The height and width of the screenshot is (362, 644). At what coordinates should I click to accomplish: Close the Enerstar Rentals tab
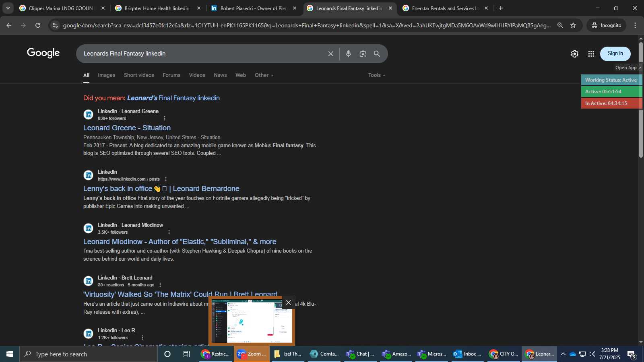tap(486, 8)
